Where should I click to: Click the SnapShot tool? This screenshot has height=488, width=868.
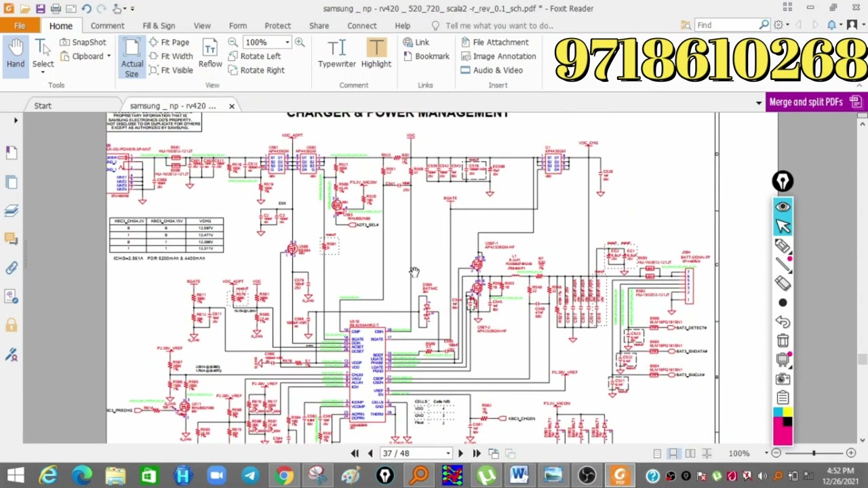tap(83, 42)
